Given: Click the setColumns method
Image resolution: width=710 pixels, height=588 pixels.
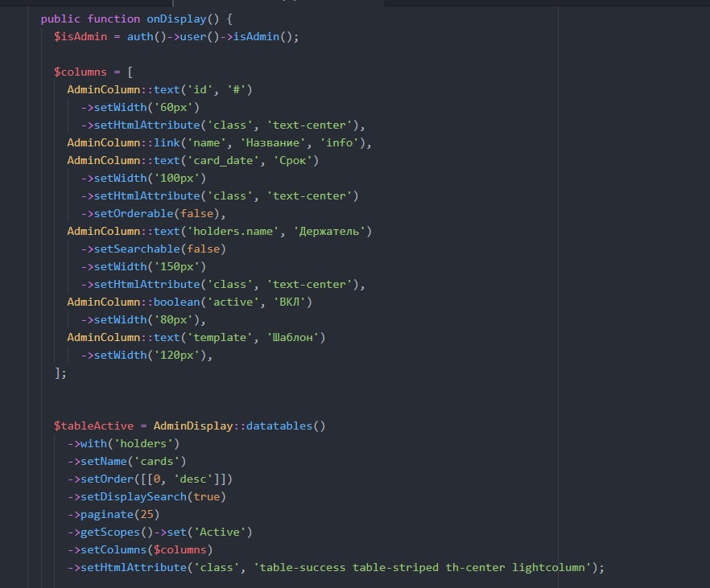Looking at the screenshot, I should click(114, 549).
